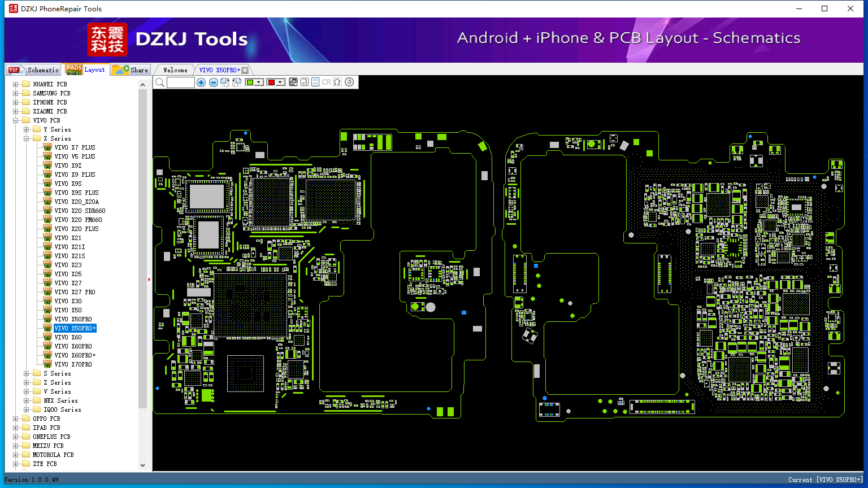Select VIVO X9S PLUS entry
The height and width of the screenshot is (488, 868).
pyautogui.click(x=76, y=193)
